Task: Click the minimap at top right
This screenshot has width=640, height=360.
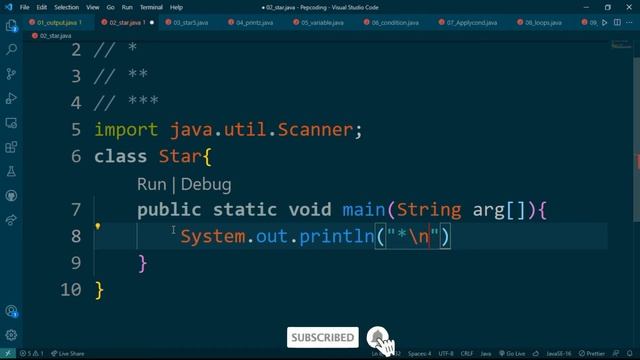Action: (621, 45)
